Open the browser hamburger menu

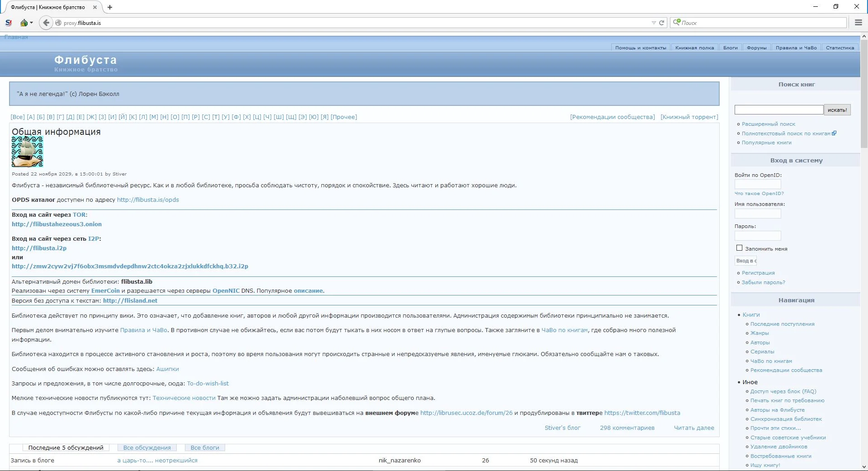[x=859, y=23]
